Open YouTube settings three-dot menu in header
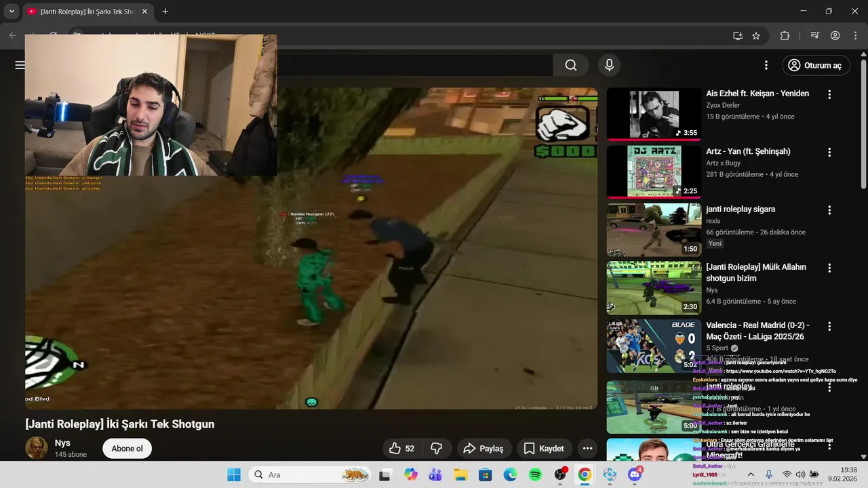This screenshot has height=488, width=868. pos(766,65)
